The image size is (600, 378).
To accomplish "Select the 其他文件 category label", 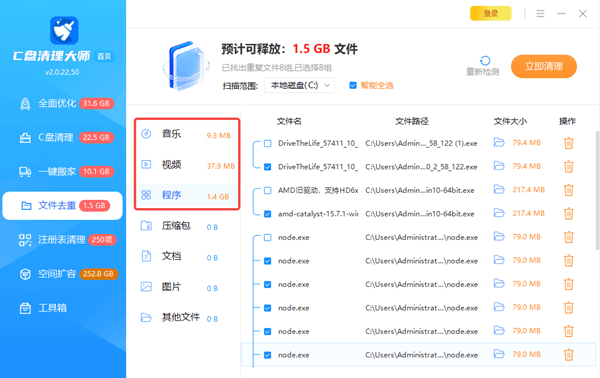I will (181, 317).
